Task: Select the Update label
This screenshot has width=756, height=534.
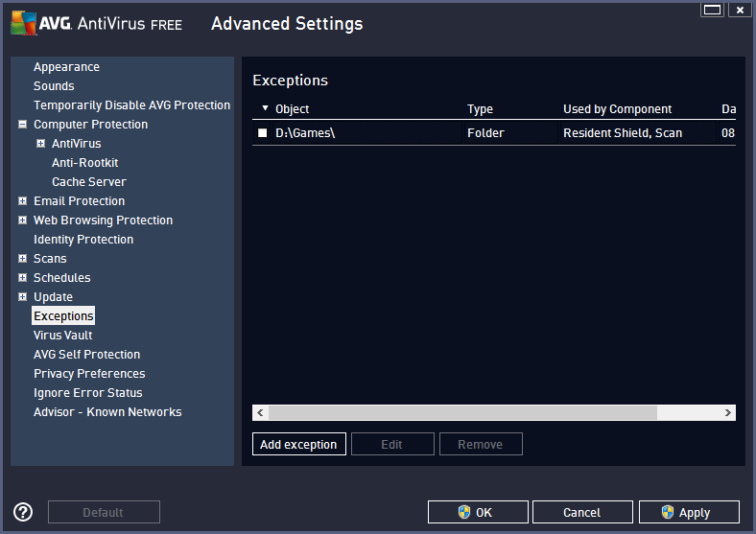Action: tap(53, 297)
